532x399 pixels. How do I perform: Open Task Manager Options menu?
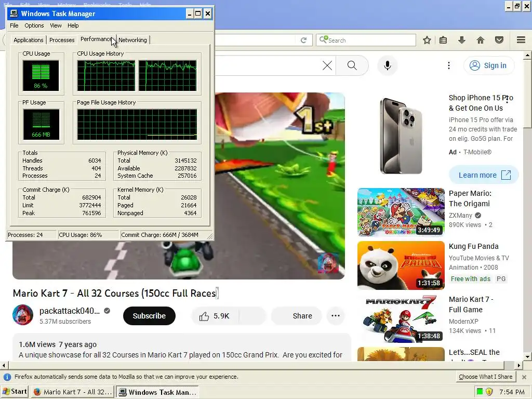(34, 25)
